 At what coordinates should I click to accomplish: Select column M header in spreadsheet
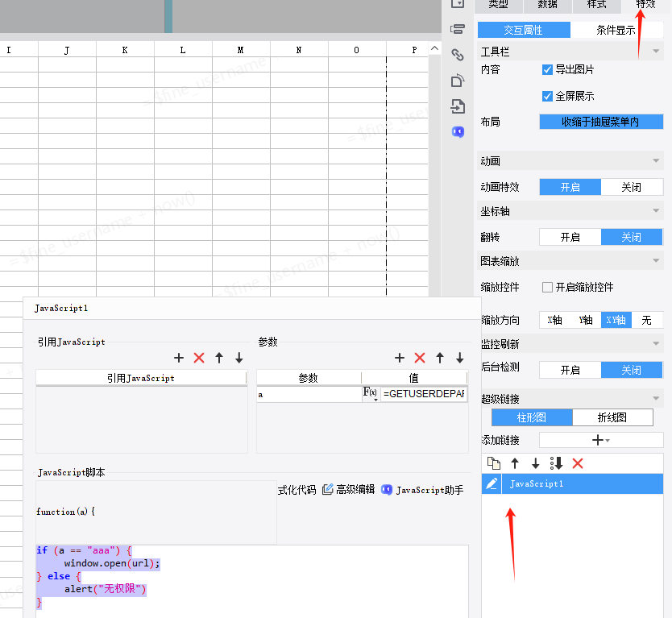pos(241,50)
